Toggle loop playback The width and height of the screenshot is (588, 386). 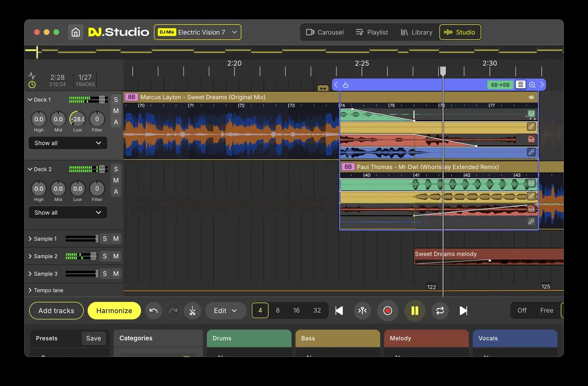click(440, 311)
